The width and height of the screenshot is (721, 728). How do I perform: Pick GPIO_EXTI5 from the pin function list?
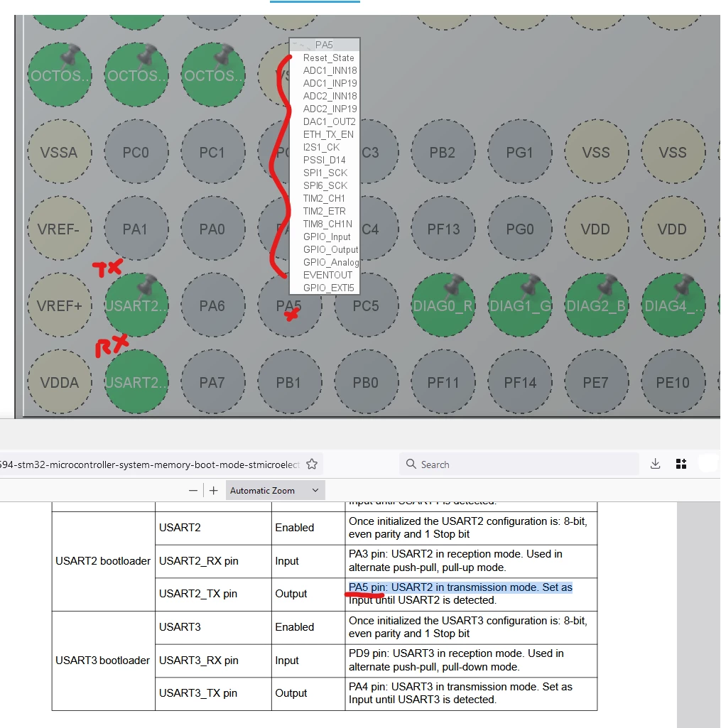coord(328,288)
